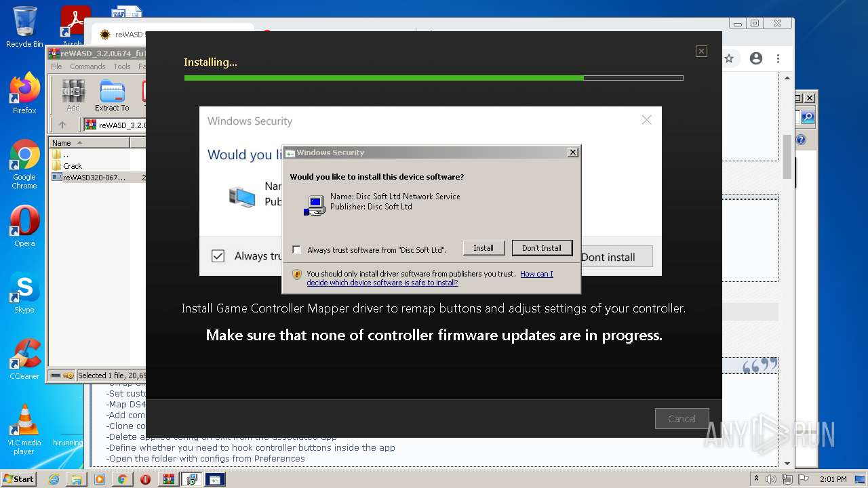
Task: Open 'How can I decide which device software' link
Action: 430,279
